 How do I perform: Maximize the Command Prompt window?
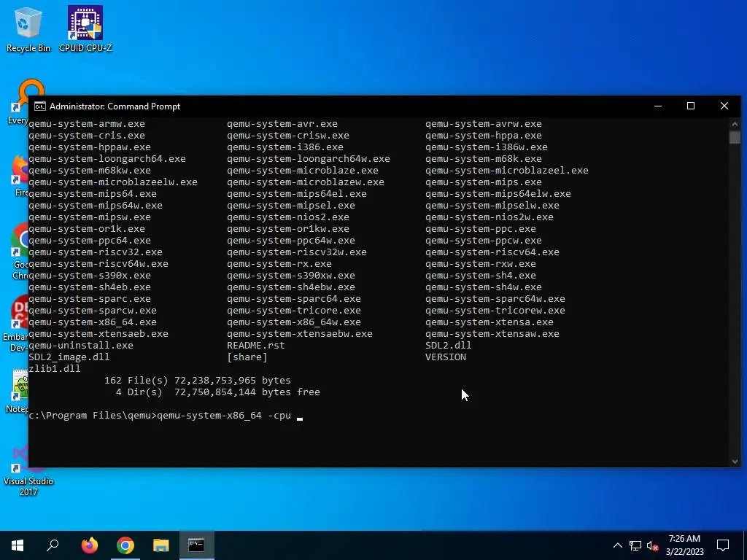691,106
